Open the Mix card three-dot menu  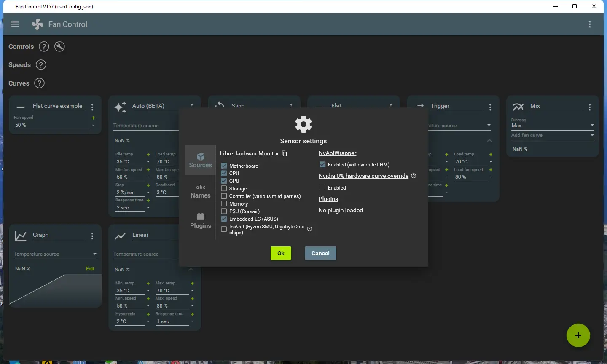(590, 107)
